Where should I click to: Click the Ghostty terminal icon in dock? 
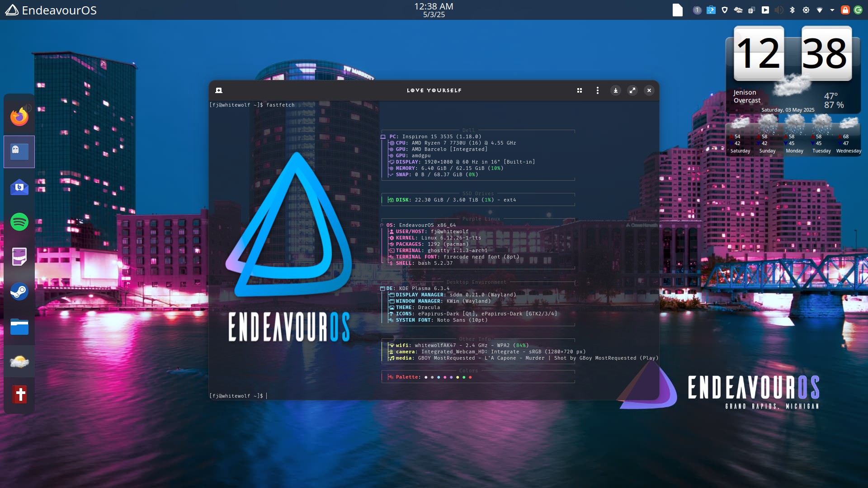[x=19, y=152]
